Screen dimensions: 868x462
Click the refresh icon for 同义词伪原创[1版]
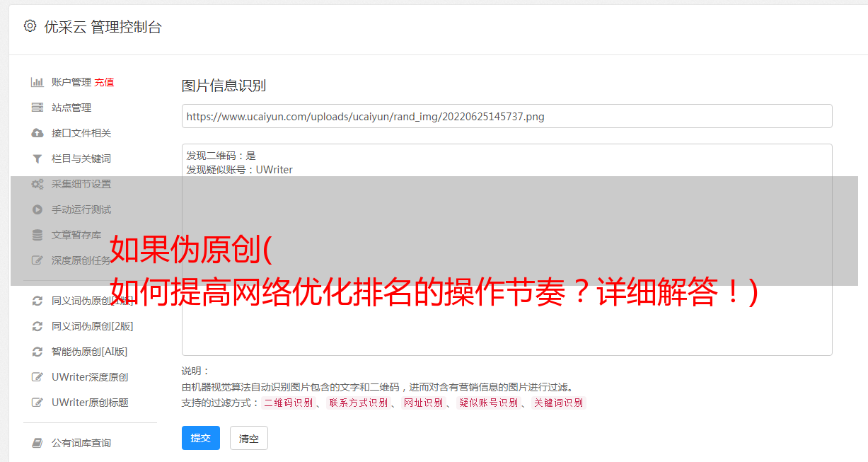tap(37, 301)
